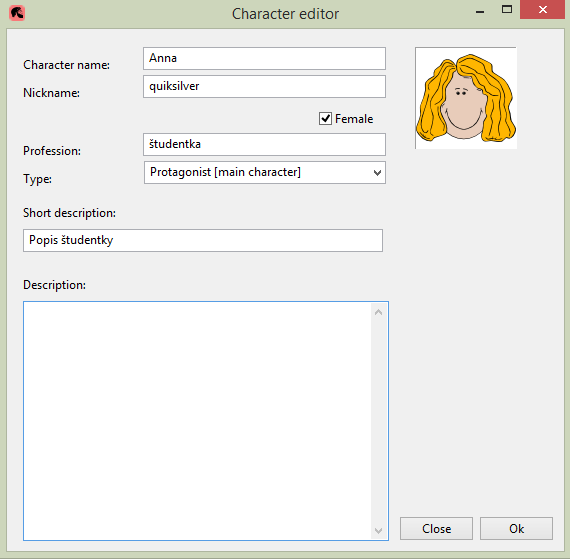This screenshot has height=559, width=570.
Task: Click the Character editor title bar text
Action: [x=285, y=14]
